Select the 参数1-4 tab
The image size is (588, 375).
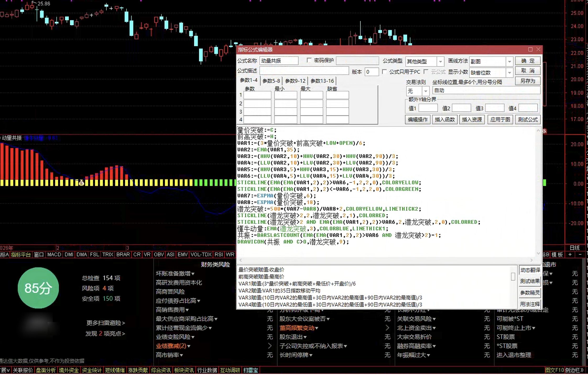click(x=249, y=80)
